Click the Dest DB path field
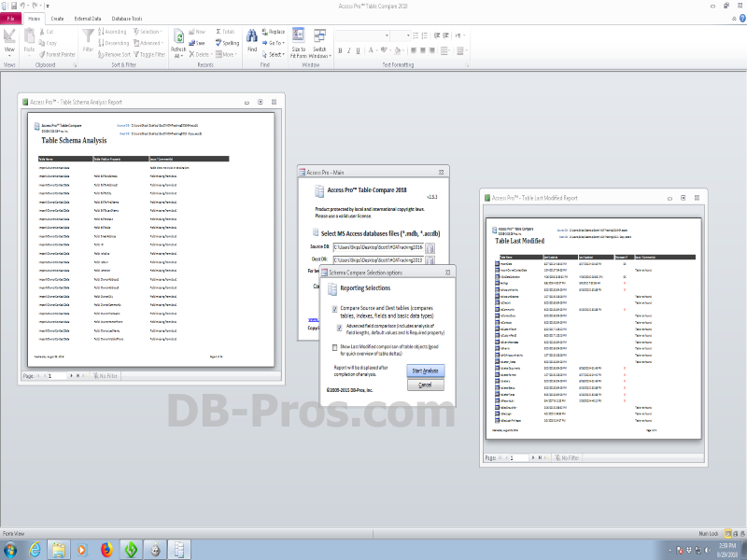 tap(378, 260)
